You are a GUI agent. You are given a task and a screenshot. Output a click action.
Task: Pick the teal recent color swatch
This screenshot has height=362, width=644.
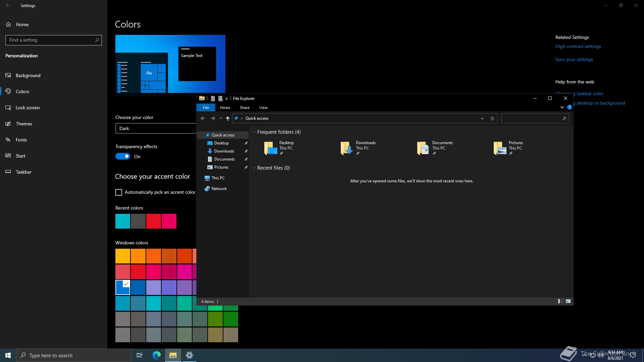tap(123, 221)
